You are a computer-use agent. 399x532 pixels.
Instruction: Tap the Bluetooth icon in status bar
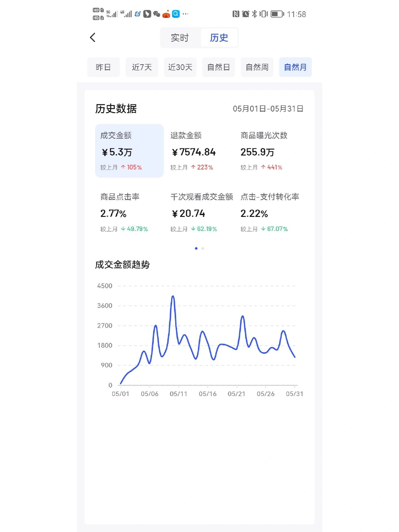click(x=254, y=14)
